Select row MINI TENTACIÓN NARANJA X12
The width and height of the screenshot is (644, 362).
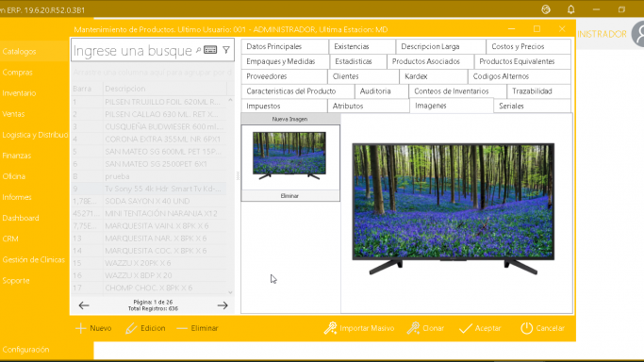click(x=149, y=213)
